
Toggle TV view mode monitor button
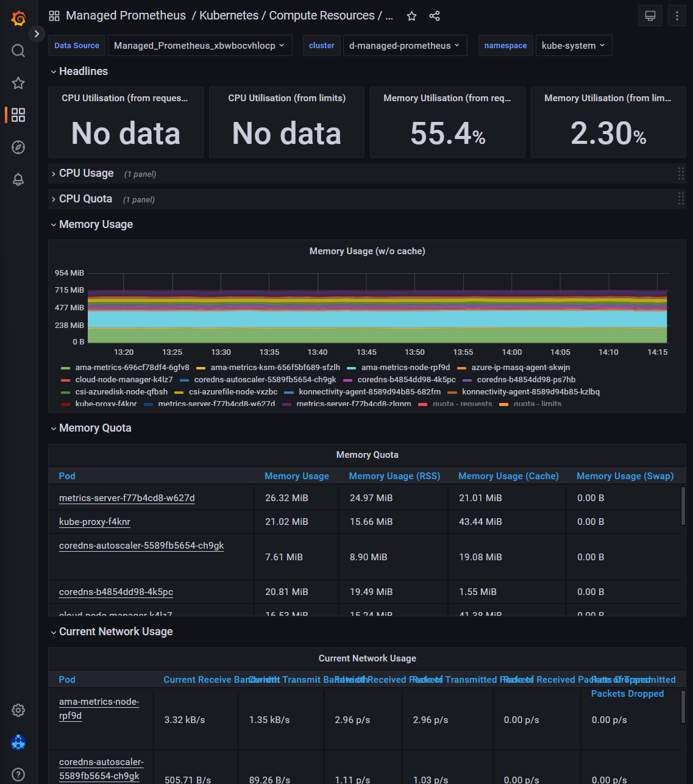pos(650,16)
